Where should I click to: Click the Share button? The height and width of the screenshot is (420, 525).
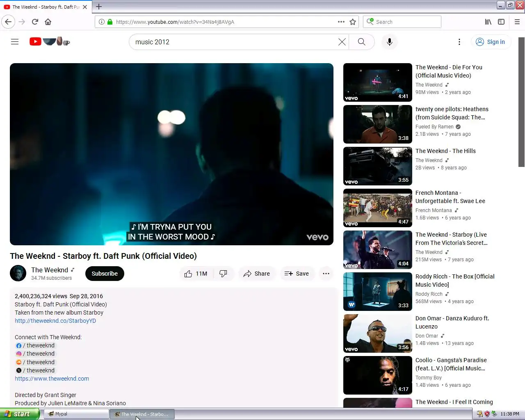[x=256, y=274]
